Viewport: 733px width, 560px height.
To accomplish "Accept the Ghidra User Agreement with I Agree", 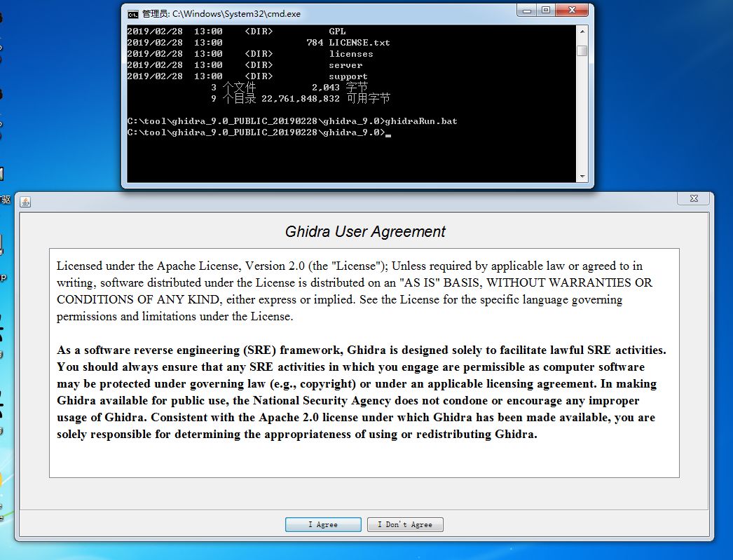I will (323, 524).
